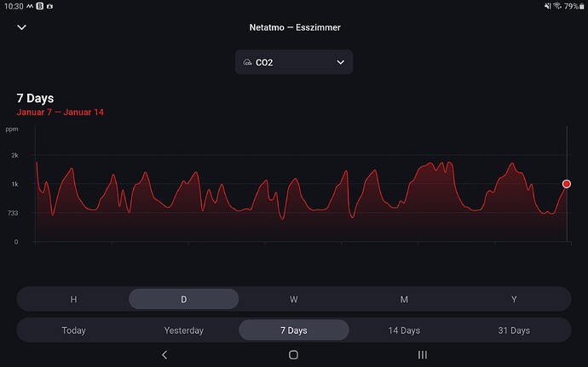Tap the Android home button
Image resolution: width=588 pixels, height=367 pixels.
click(x=294, y=354)
